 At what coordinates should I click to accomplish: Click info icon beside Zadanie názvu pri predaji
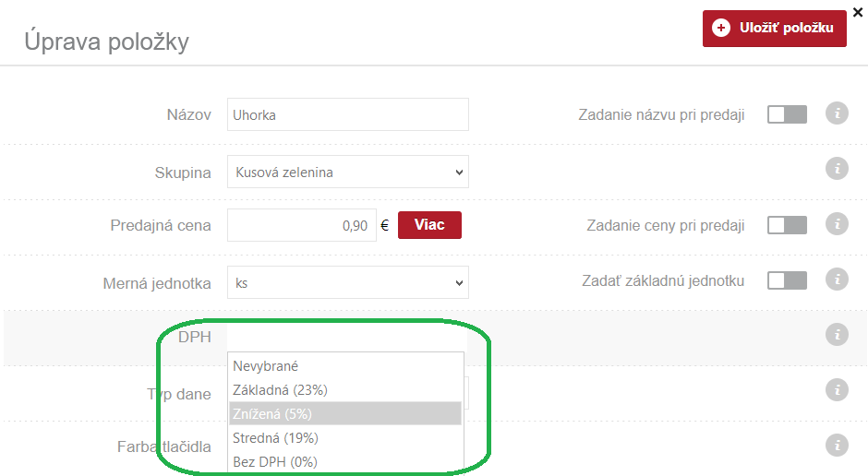pyautogui.click(x=837, y=113)
